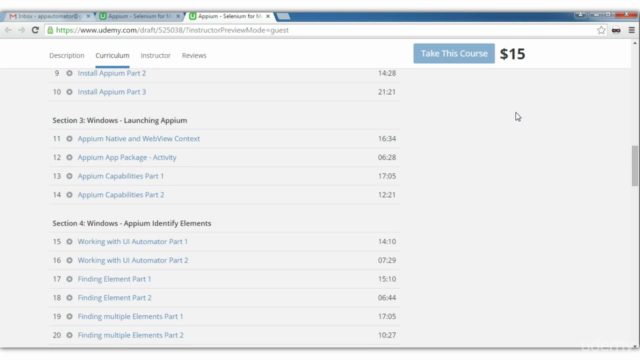Click the scrollbar up arrow
The height and width of the screenshot is (360, 640).
pyautogui.click(x=635, y=43)
